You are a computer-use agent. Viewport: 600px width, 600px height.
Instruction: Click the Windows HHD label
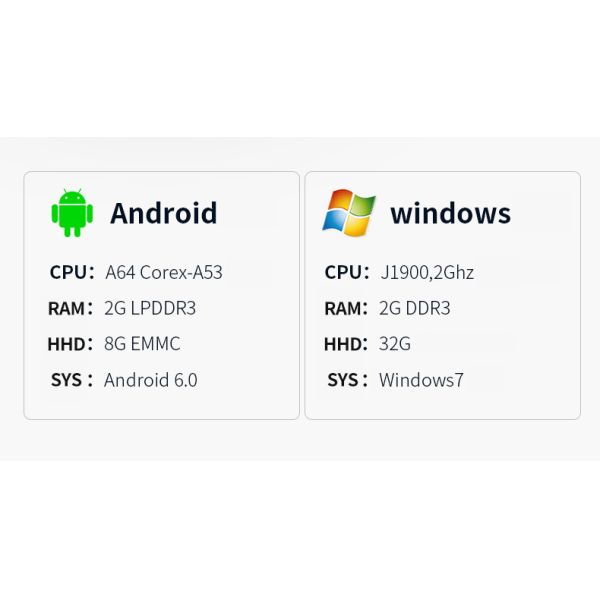(344, 344)
